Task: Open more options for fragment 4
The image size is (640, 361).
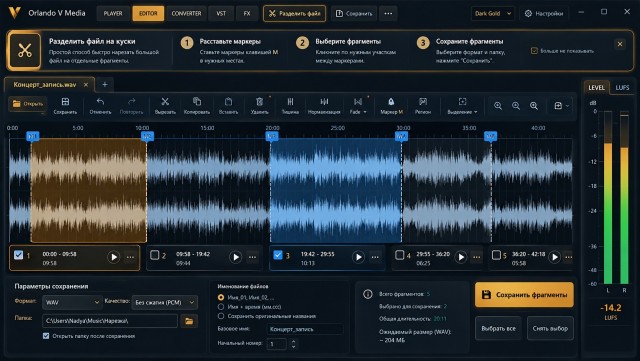Action: (x=476, y=257)
